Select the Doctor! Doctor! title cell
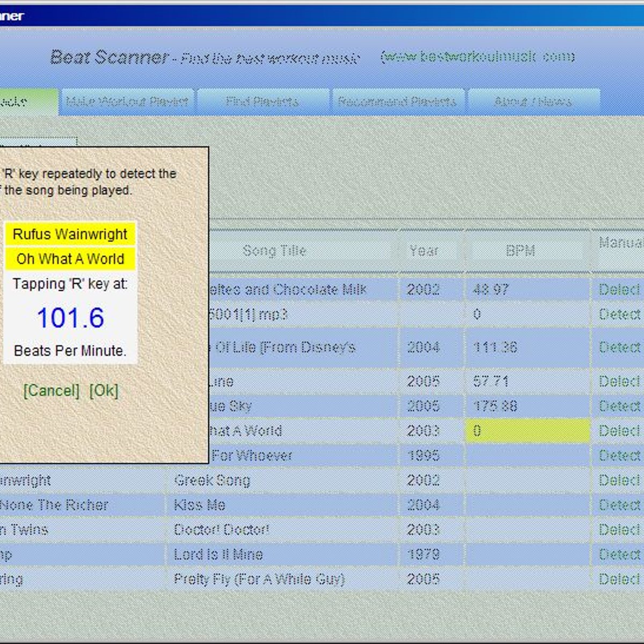The height and width of the screenshot is (644, 644). (281, 529)
